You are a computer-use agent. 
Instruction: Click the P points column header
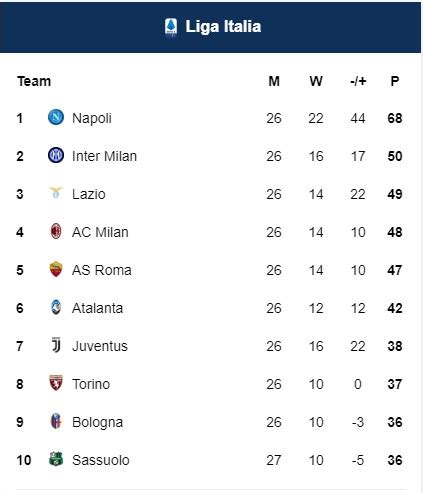click(395, 81)
